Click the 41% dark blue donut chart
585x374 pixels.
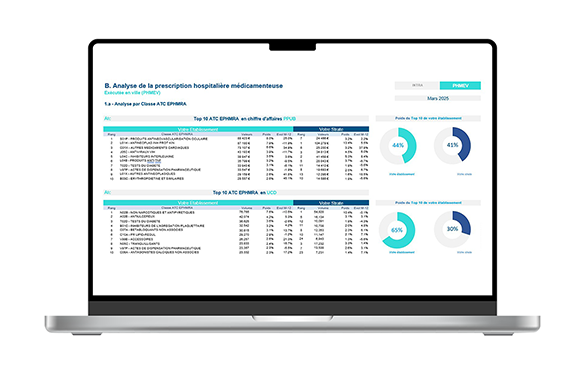452,145
